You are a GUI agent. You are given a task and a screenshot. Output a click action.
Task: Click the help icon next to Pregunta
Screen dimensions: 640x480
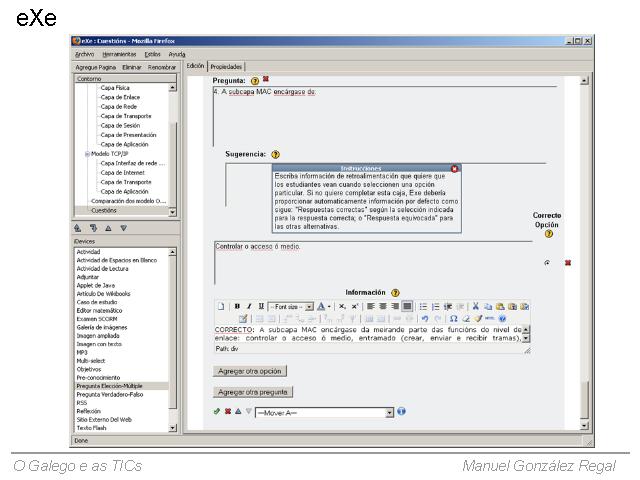255,80
